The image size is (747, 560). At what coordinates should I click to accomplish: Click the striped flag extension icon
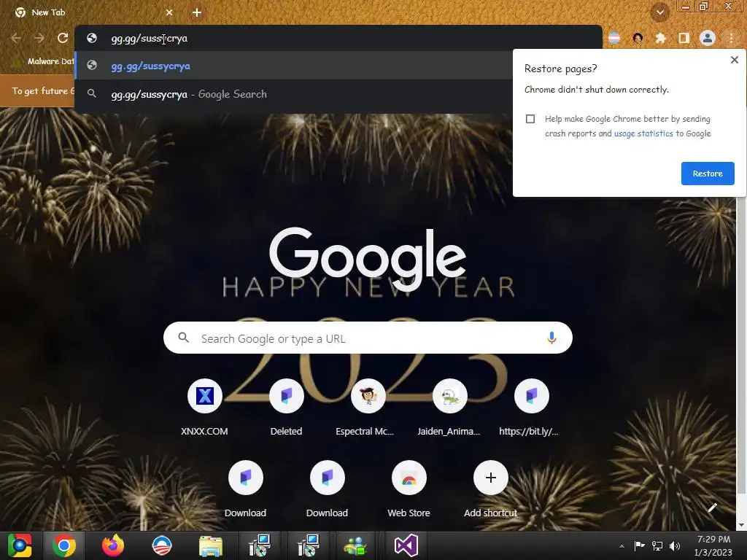click(614, 38)
